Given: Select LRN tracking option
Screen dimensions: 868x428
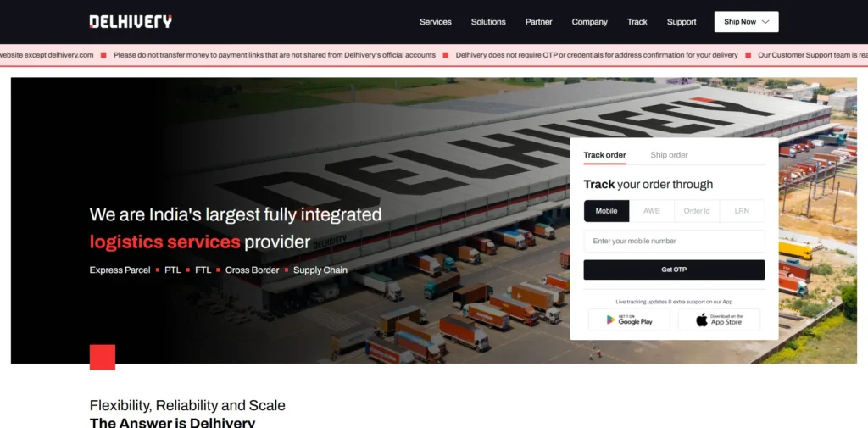Looking at the screenshot, I should tap(742, 211).
